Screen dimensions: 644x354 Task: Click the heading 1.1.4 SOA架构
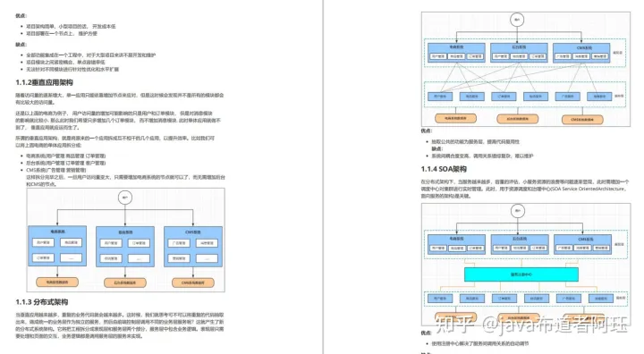[444, 169]
